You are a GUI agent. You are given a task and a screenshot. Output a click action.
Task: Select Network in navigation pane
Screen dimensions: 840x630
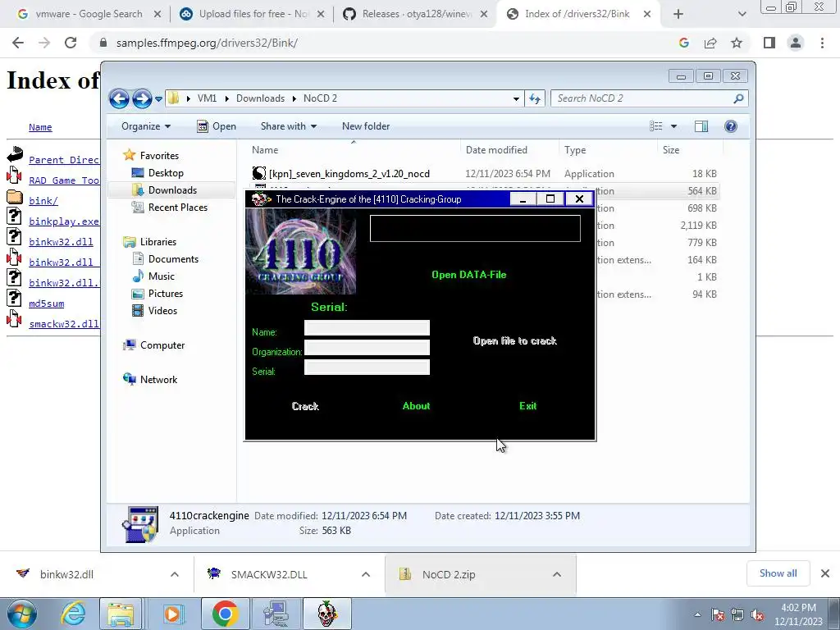pos(158,380)
